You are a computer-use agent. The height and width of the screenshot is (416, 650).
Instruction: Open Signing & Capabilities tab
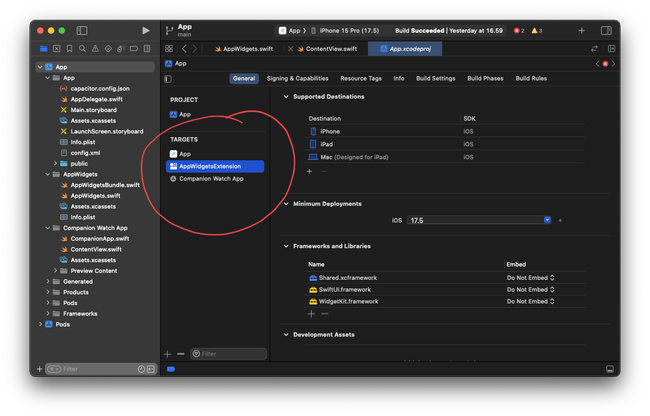(297, 78)
